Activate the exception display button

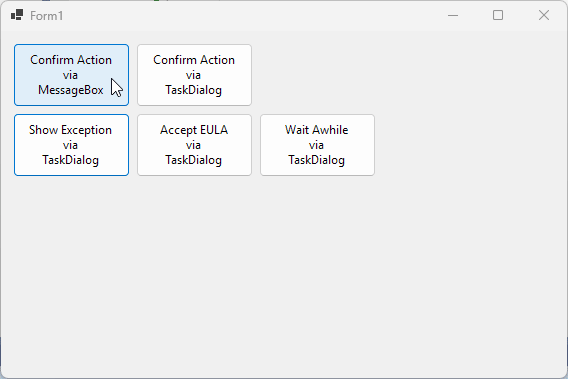pyautogui.click(x=71, y=145)
